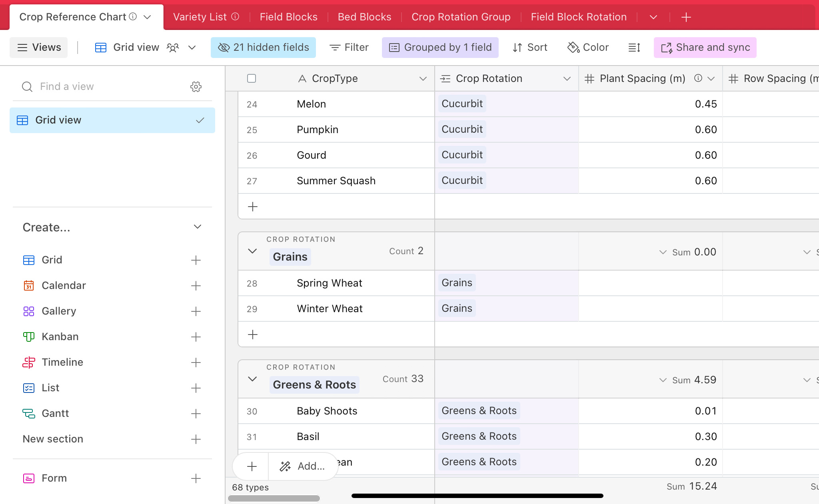This screenshot has width=819, height=504.
Task: Open Plant Spacing field info icon
Action: tap(698, 78)
